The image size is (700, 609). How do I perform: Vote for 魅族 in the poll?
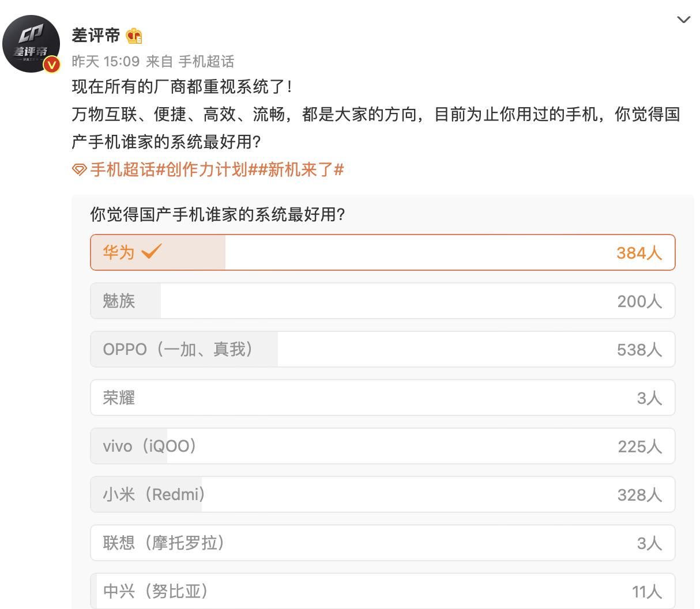click(383, 301)
